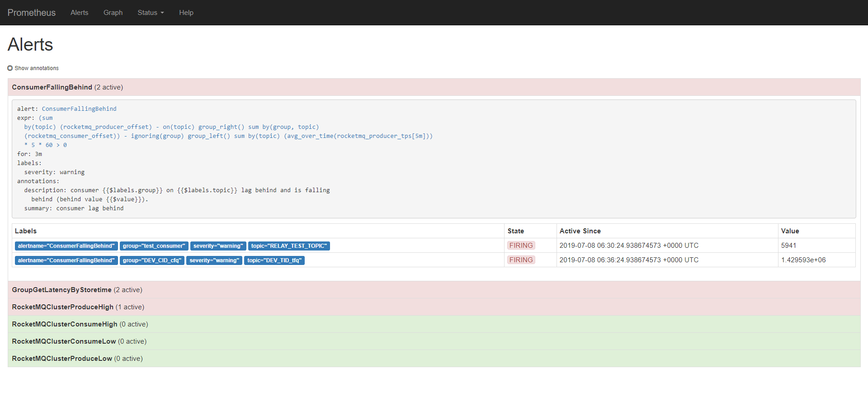Open the Help navigation item
This screenshot has height=416, width=868.
[186, 13]
